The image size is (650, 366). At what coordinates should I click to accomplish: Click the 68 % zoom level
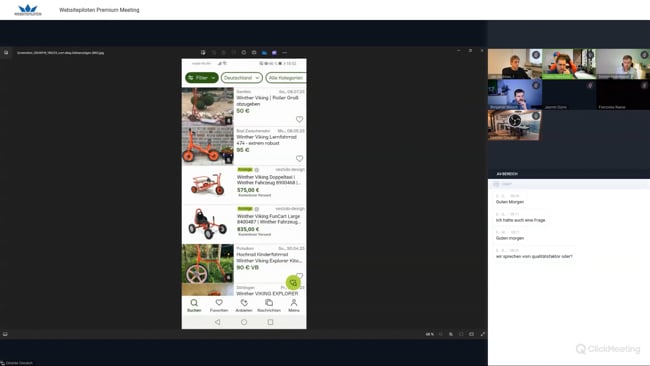(429, 334)
